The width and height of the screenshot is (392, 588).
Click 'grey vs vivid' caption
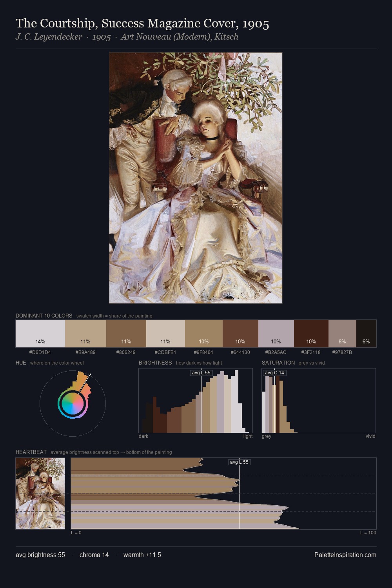(x=312, y=363)
